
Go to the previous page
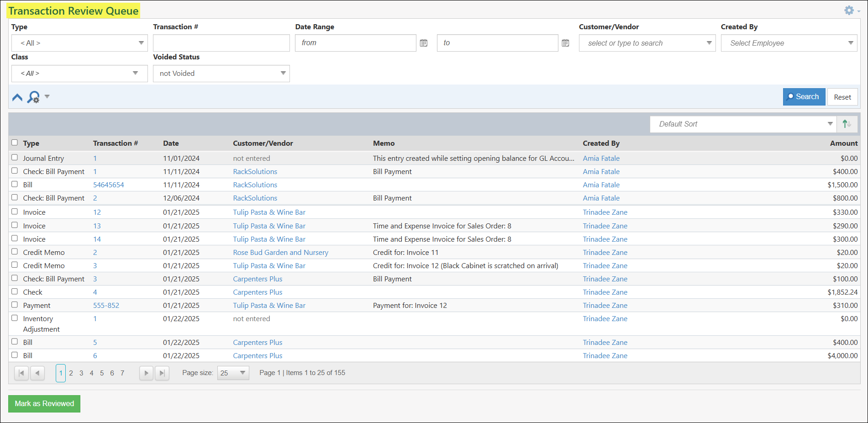(x=37, y=373)
